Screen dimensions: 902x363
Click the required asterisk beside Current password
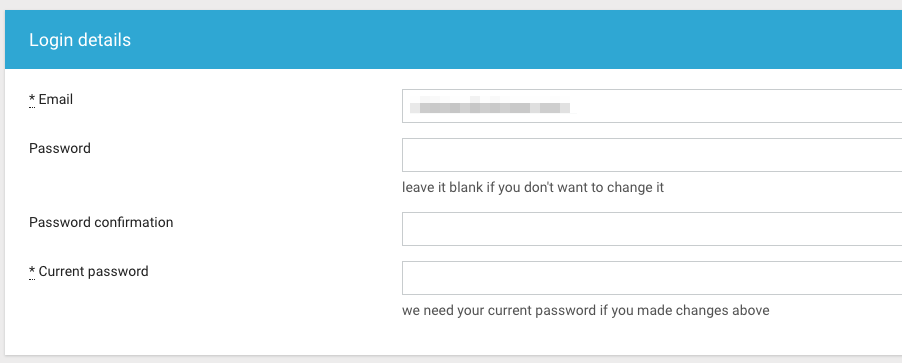tap(32, 271)
